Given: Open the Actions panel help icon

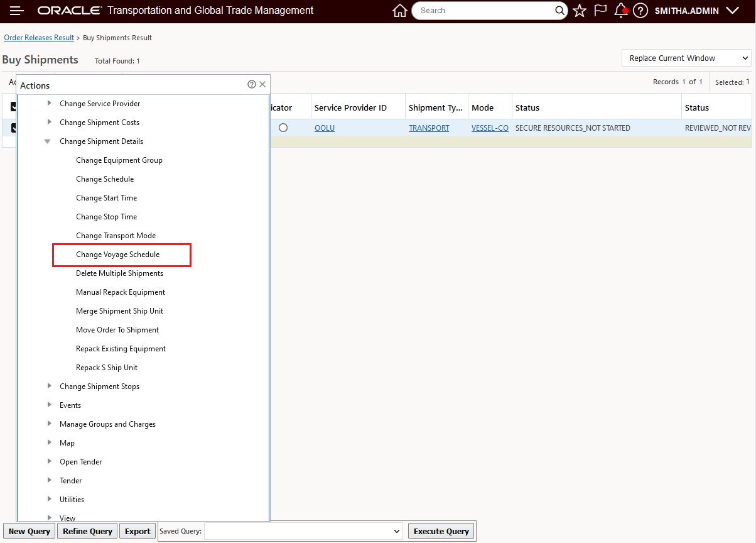Looking at the screenshot, I should click(252, 84).
